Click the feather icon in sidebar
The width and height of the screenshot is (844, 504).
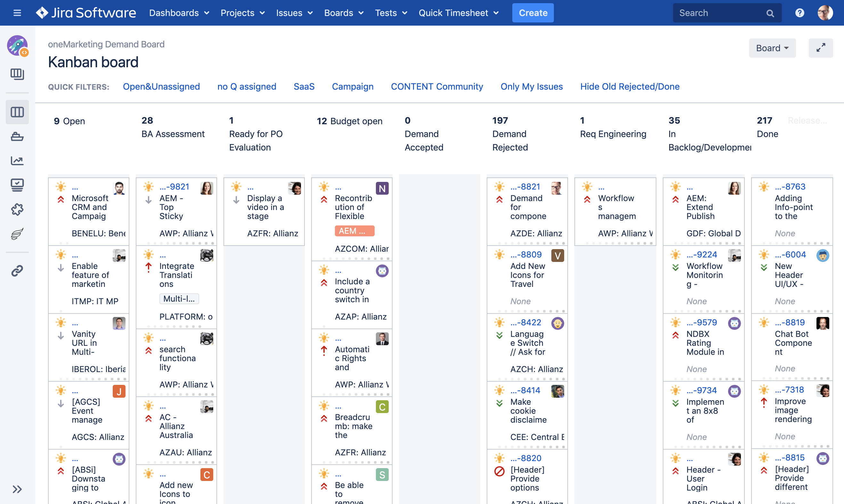click(17, 234)
